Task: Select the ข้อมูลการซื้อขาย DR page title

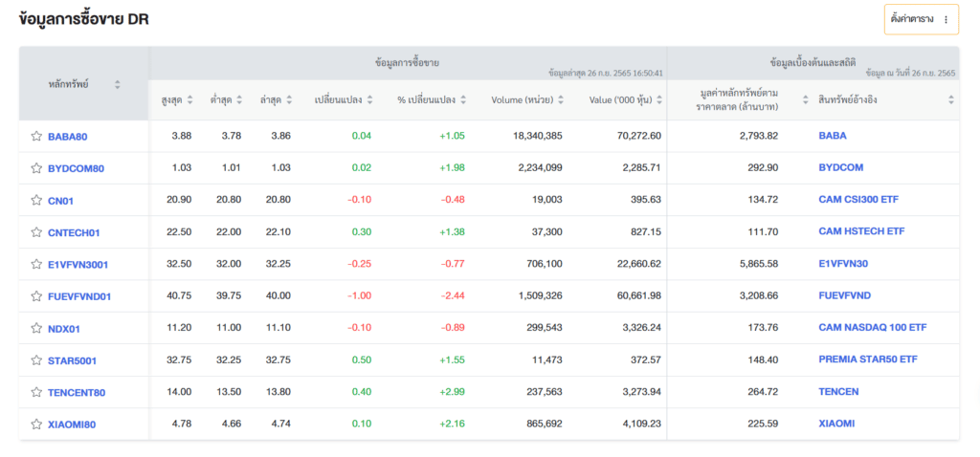Action: (84, 19)
